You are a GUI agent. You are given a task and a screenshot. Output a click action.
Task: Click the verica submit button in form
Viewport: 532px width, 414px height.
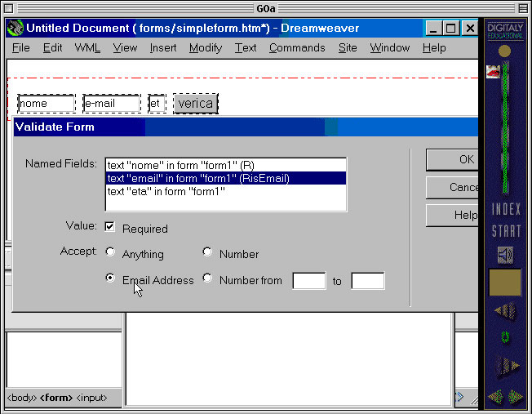[x=196, y=104]
